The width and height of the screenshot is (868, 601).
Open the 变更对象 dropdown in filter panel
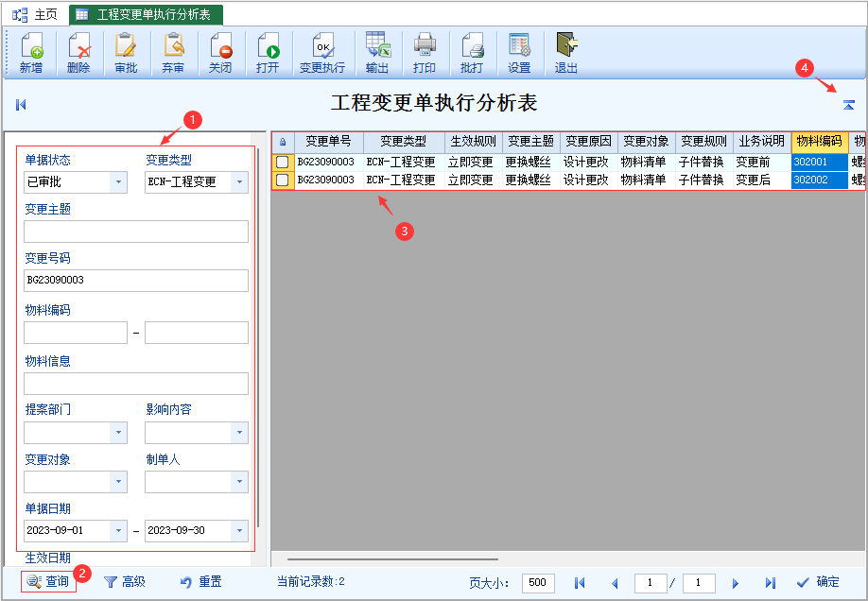coord(118,482)
